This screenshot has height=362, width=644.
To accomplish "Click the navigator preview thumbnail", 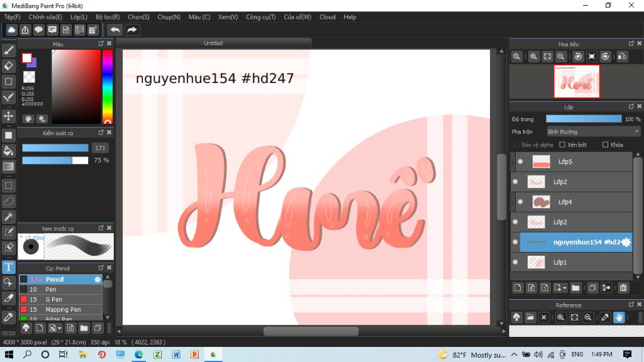I will point(577,81).
